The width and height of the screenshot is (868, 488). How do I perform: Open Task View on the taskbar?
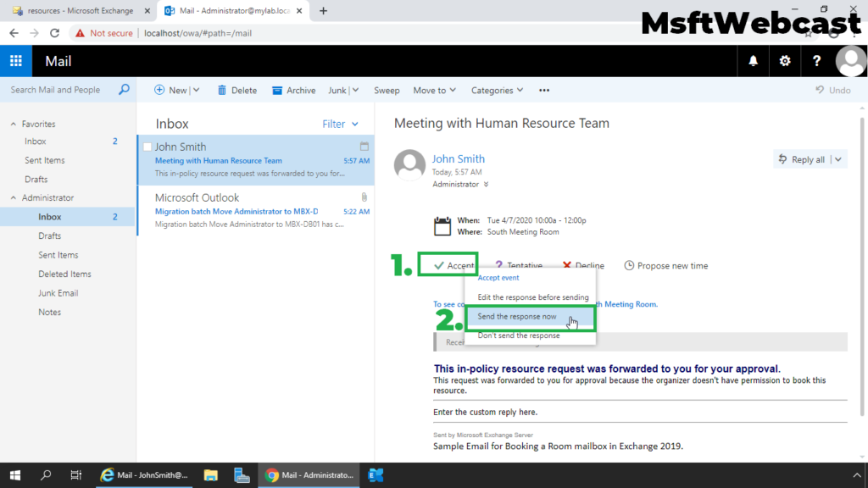(x=75, y=475)
